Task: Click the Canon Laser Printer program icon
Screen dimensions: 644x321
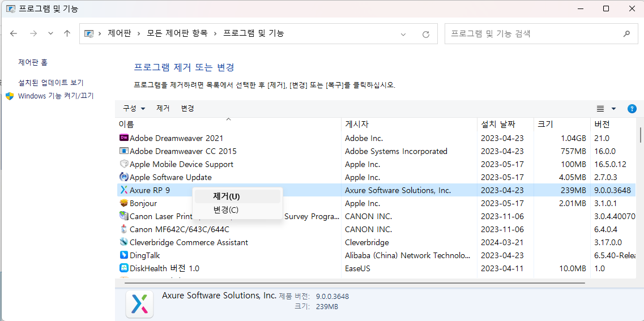Action: tap(123, 216)
